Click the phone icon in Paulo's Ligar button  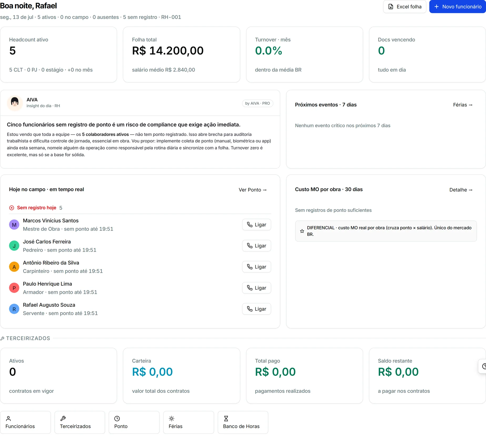tap(250, 288)
